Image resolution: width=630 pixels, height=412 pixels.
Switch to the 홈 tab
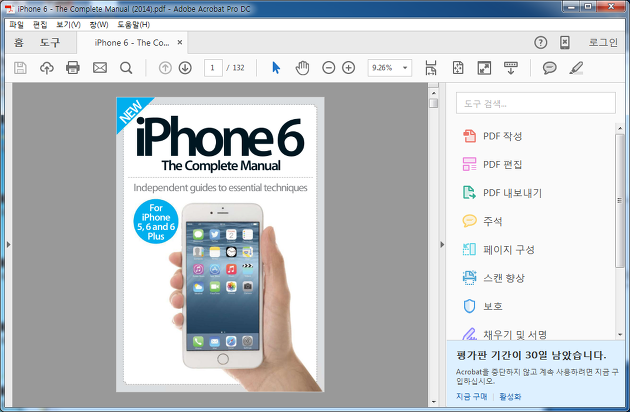click(x=19, y=42)
